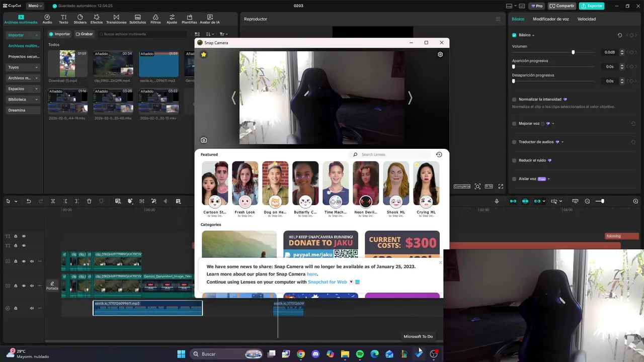Click the Snap Camera favorites star icon
Screen dimensions: 644x362
(203, 54)
